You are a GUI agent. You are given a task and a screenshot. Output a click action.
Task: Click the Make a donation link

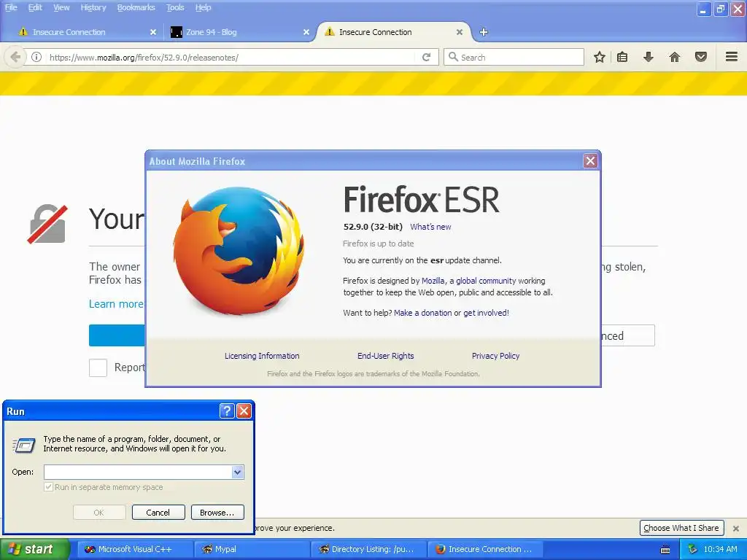[x=422, y=313]
